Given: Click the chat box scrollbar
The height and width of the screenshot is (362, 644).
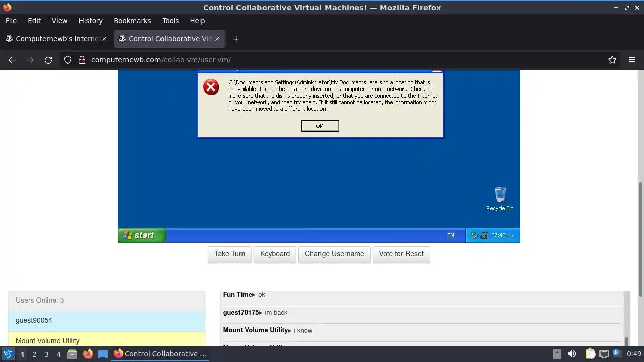Looking at the screenshot, I should click(626, 342).
